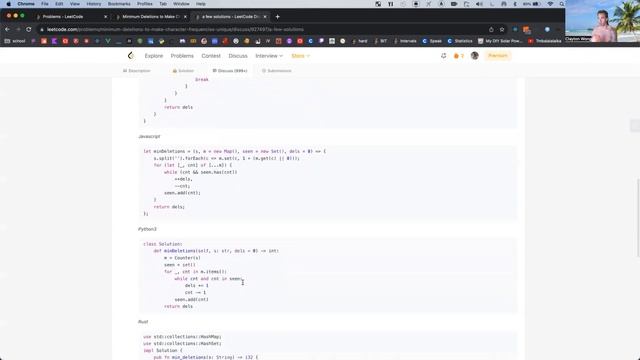Click the Spotlight search magnifier icon
This screenshot has width=640, height=360.
coord(562,4)
